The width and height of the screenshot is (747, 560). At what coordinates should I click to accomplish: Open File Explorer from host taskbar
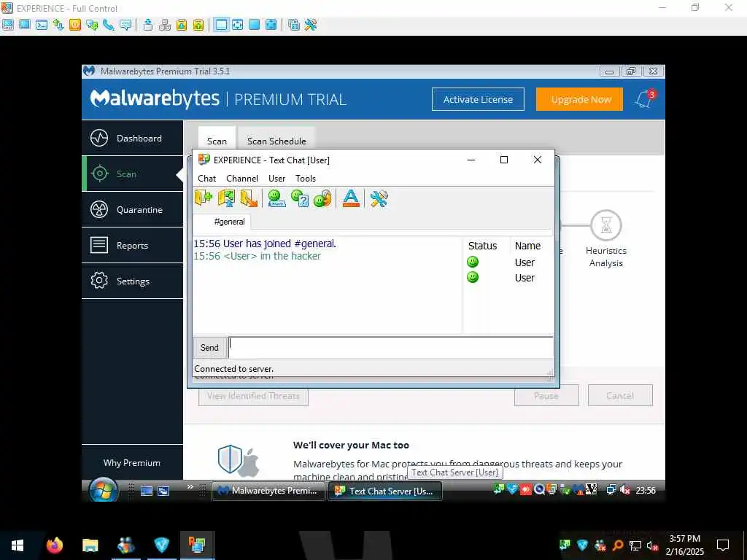(90, 545)
